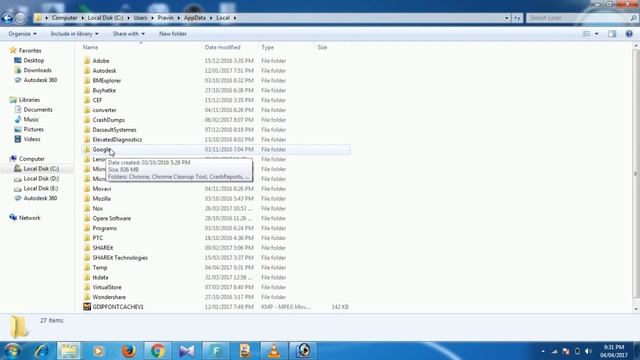Select the Autodesk folder icon
The image size is (640, 360).
[87, 71]
